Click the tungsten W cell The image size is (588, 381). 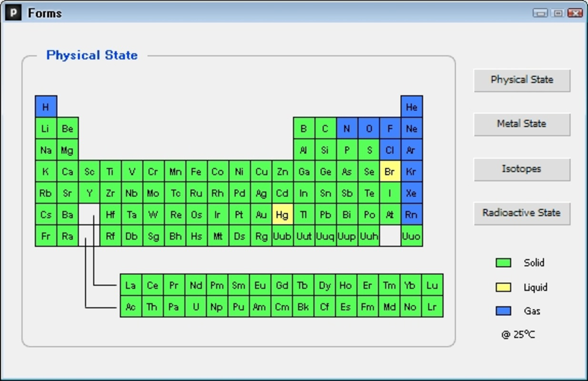(x=153, y=214)
